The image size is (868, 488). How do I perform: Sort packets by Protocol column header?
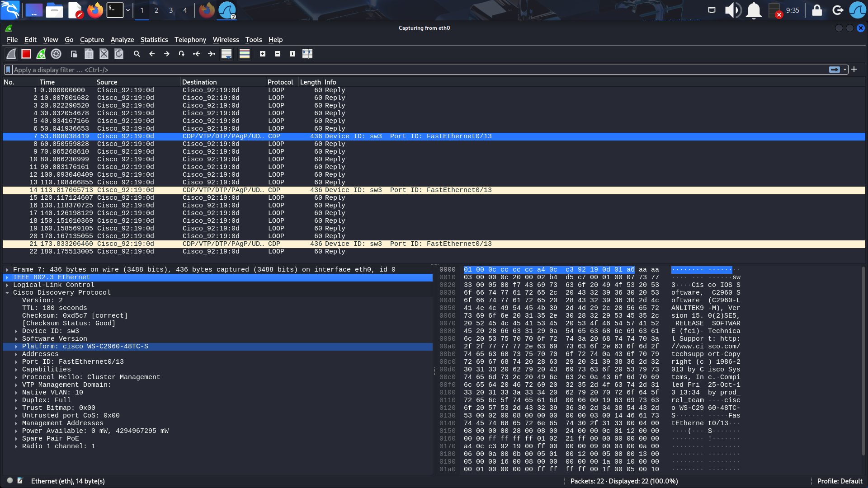coord(282,82)
